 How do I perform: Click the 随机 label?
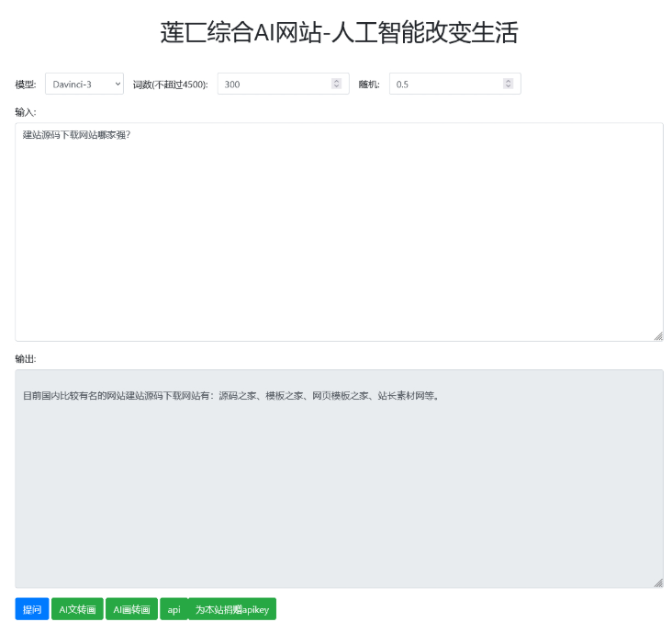tap(369, 85)
